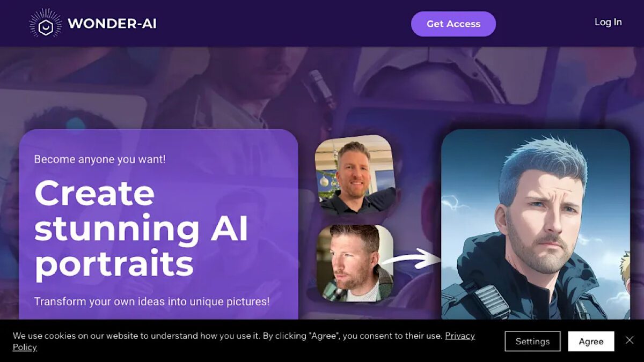Click the Create stunning AI portraits heading
This screenshot has width=644, height=362.
(142, 229)
